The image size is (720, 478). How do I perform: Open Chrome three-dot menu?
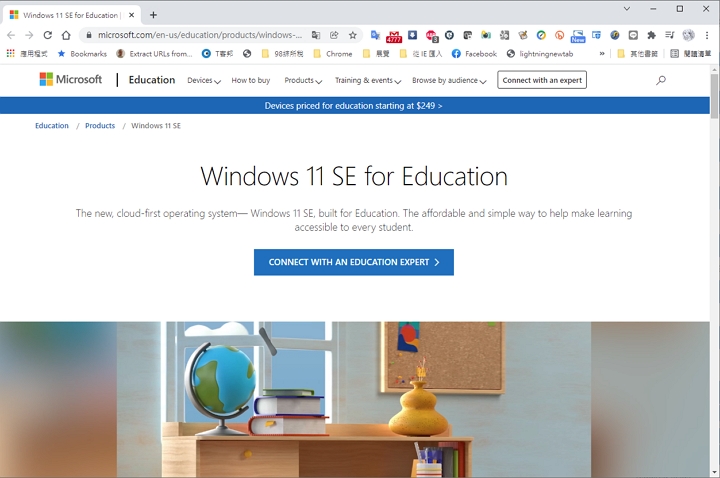tap(706, 35)
